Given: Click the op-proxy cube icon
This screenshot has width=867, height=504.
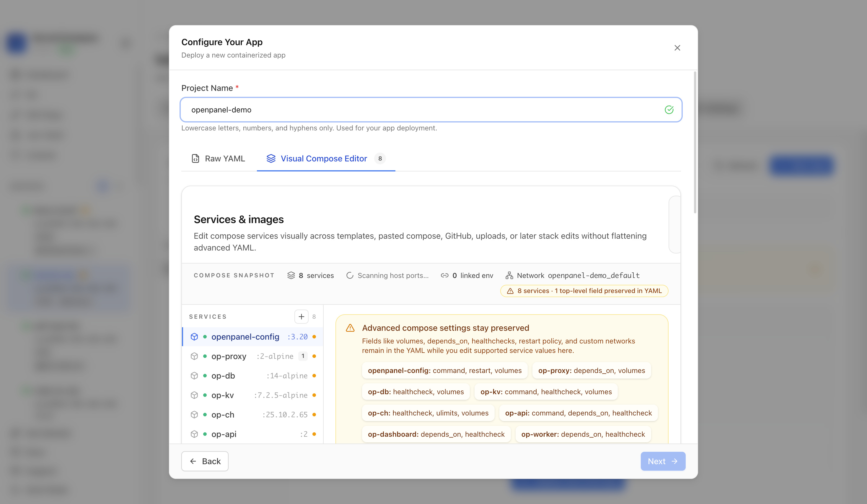Looking at the screenshot, I should click(194, 356).
